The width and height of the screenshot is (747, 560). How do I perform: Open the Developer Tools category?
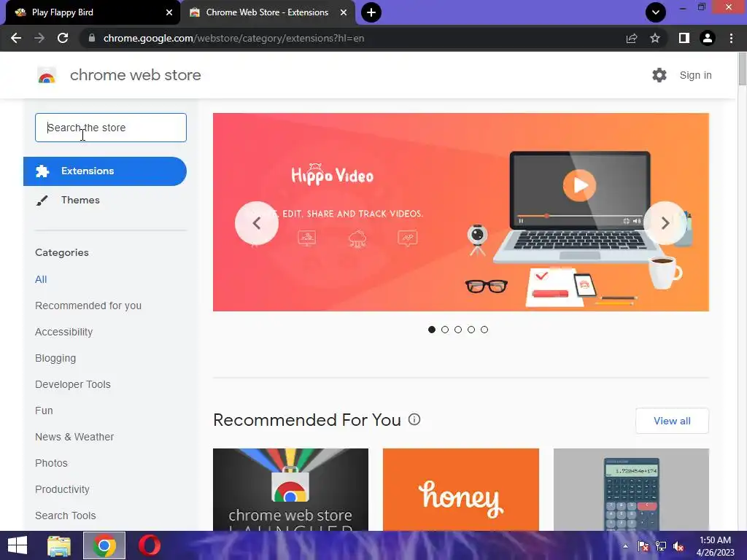point(73,384)
